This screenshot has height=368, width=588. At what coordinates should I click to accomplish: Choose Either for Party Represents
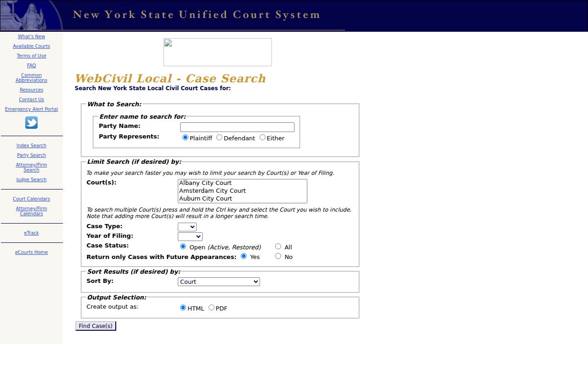(x=262, y=138)
